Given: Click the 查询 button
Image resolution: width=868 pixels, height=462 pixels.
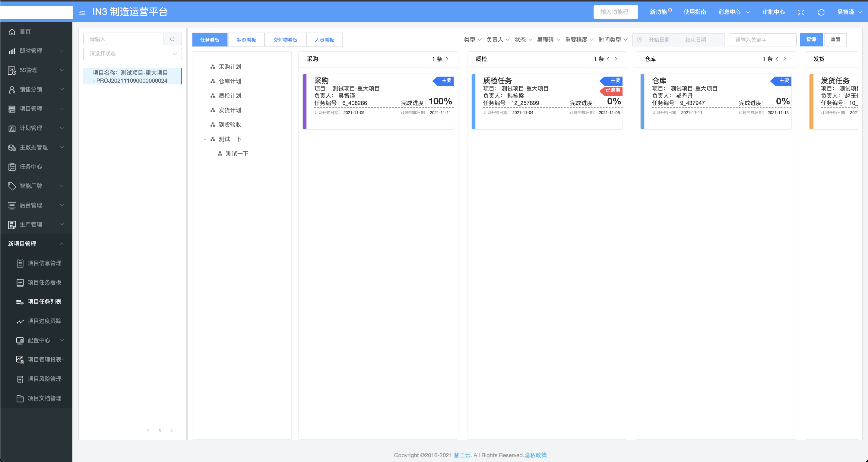Looking at the screenshot, I should (811, 40).
